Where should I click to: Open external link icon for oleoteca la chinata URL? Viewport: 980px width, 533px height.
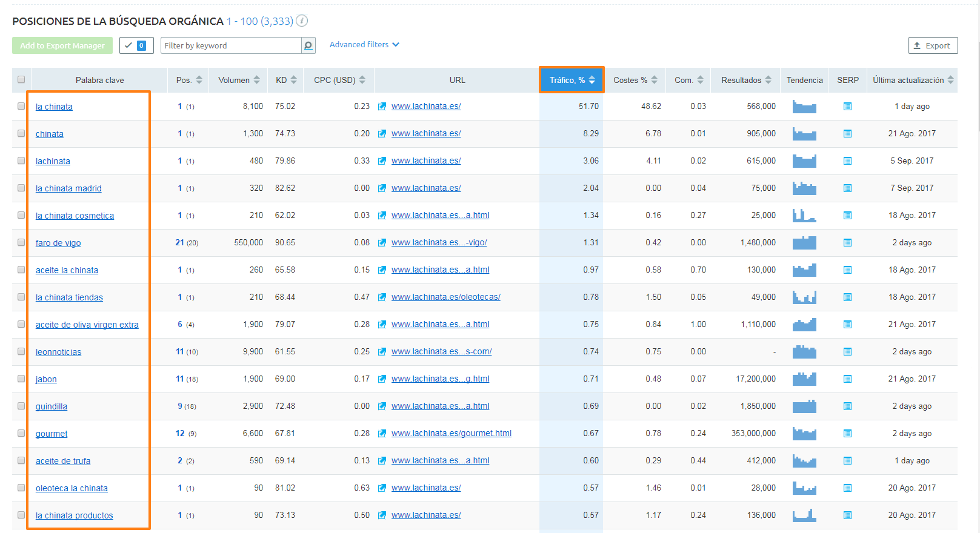[382, 488]
